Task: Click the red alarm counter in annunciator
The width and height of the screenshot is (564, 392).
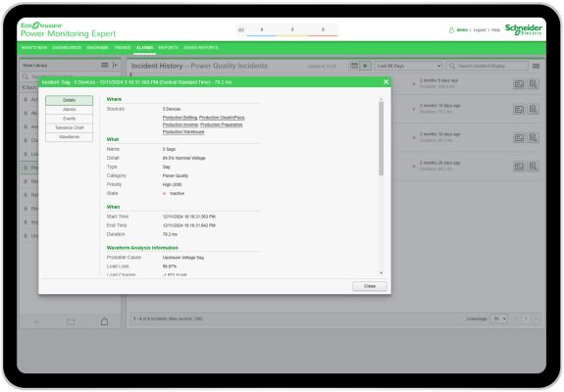Action: click(x=323, y=29)
